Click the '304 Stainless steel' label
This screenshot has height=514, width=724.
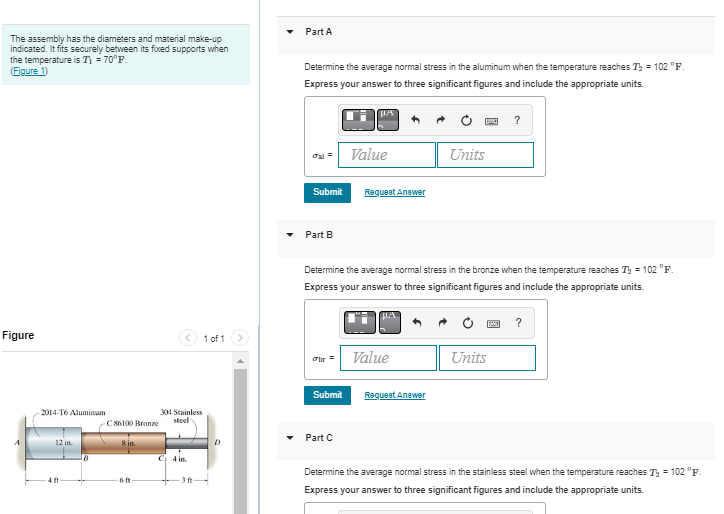click(x=181, y=416)
